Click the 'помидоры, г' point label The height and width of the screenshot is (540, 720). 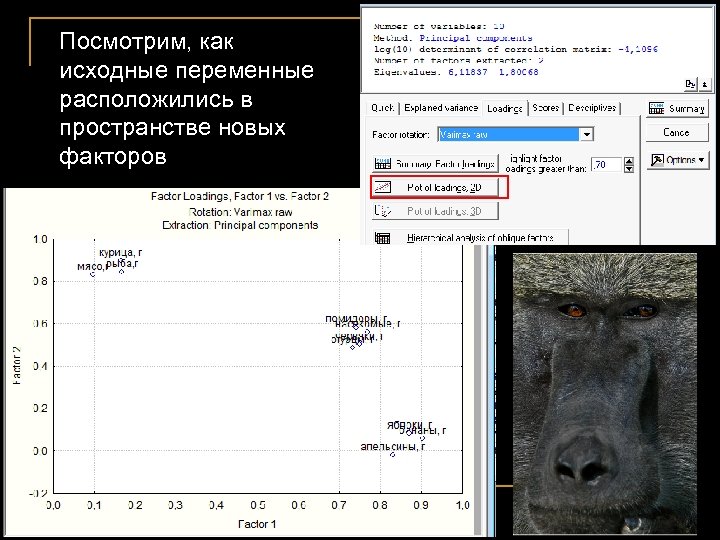pyautogui.click(x=356, y=319)
